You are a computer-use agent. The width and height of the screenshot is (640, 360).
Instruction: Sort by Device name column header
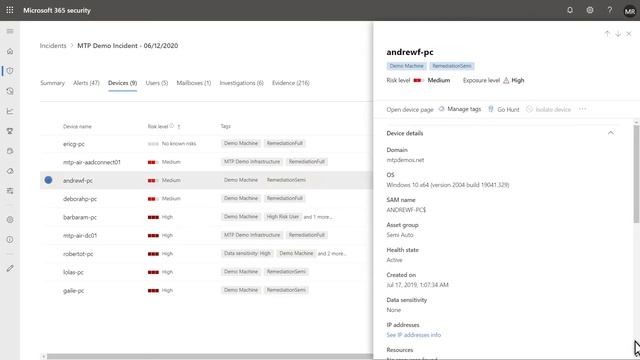coord(77,127)
